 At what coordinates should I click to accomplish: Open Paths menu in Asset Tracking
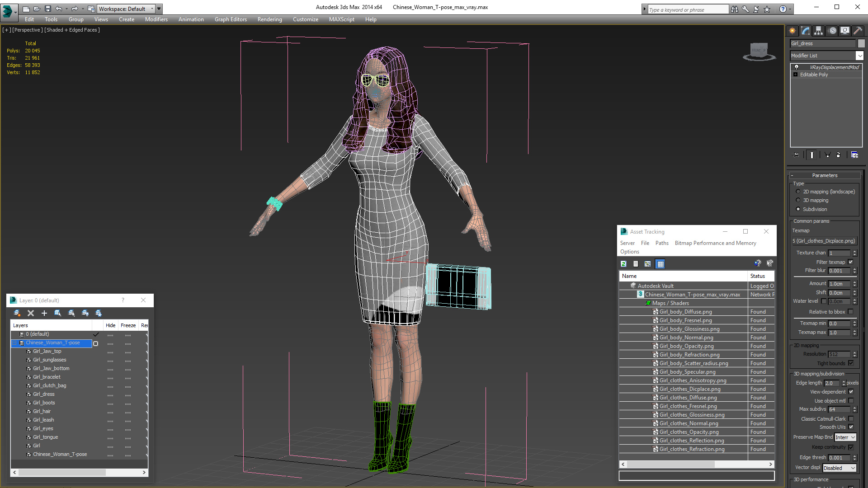tap(662, 243)
